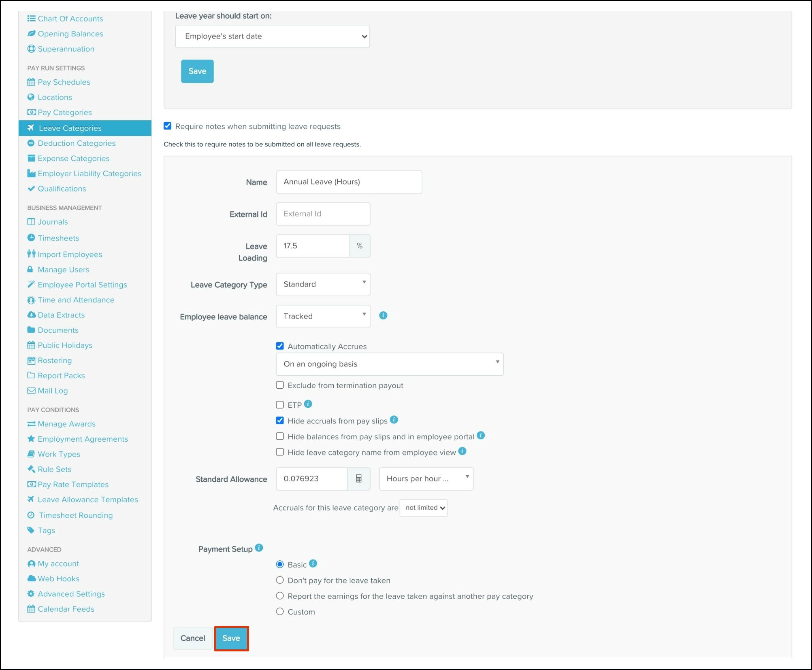This screenshot has width=812, height=670.
Task: Expand the On an ongoing basis dropdown
Action: coord(389,364)
